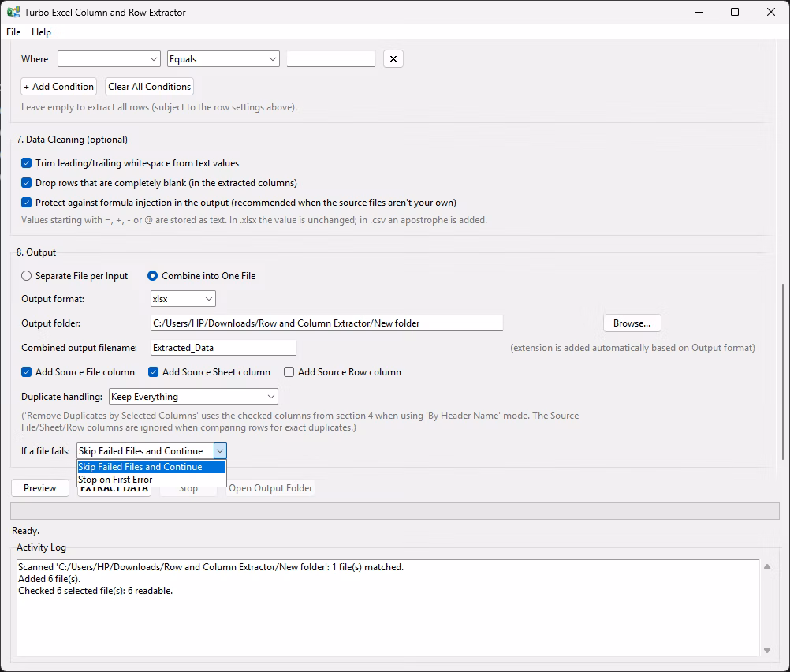
Task: Remove the Where condition with X button
Action: 393,59
